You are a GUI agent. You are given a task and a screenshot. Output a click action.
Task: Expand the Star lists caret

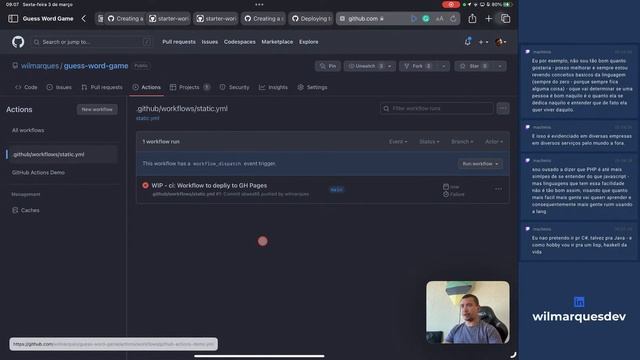pyautogui.click(x=500, y=66)
